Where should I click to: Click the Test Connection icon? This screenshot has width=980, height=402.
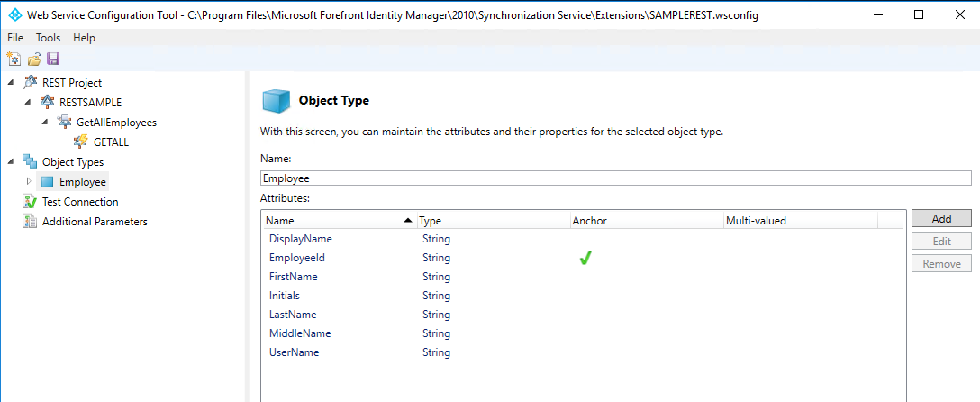(30, 201)
